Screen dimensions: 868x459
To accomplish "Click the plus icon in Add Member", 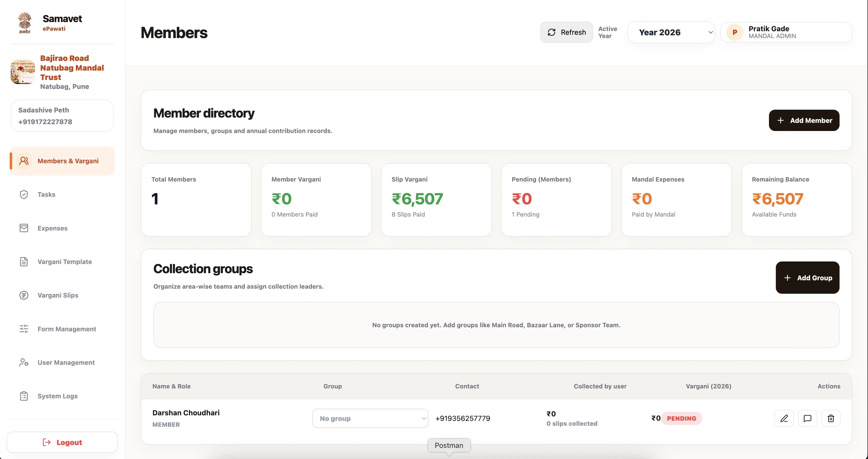I will point(780,120).
